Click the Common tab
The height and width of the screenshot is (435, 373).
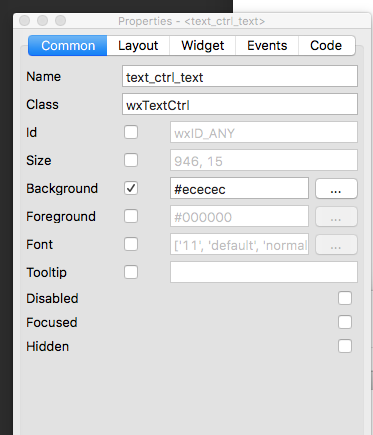pos(68,46)
